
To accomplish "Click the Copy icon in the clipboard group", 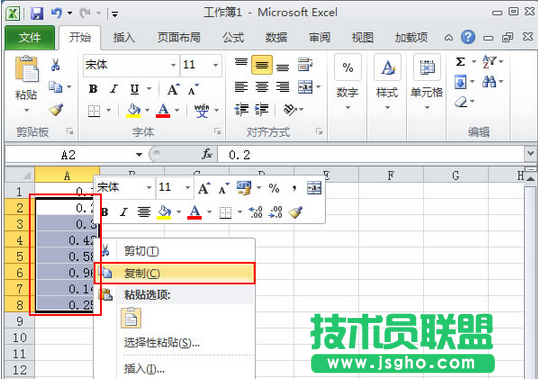I will tap(55, 87).
